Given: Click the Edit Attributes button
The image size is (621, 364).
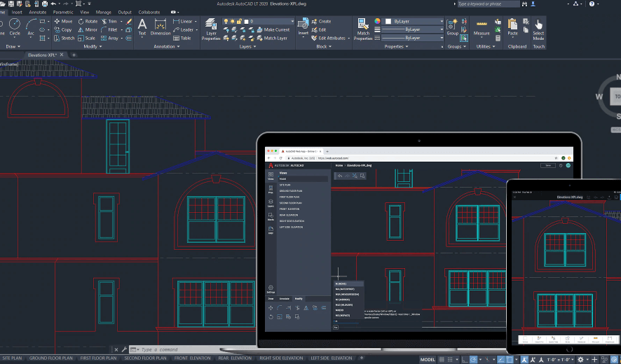Looking at the screenshot, I should pyautogui.click(x=330, y=38).
